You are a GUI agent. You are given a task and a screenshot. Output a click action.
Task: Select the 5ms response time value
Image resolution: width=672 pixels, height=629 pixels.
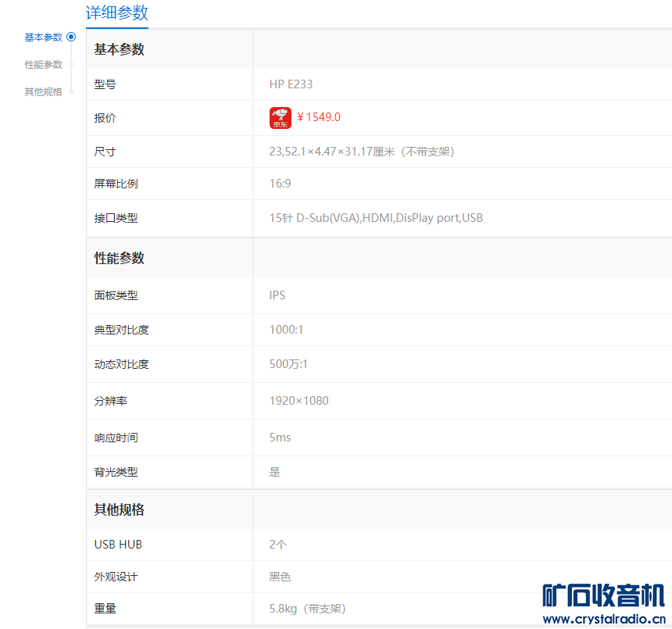click(x=280, y=438)
